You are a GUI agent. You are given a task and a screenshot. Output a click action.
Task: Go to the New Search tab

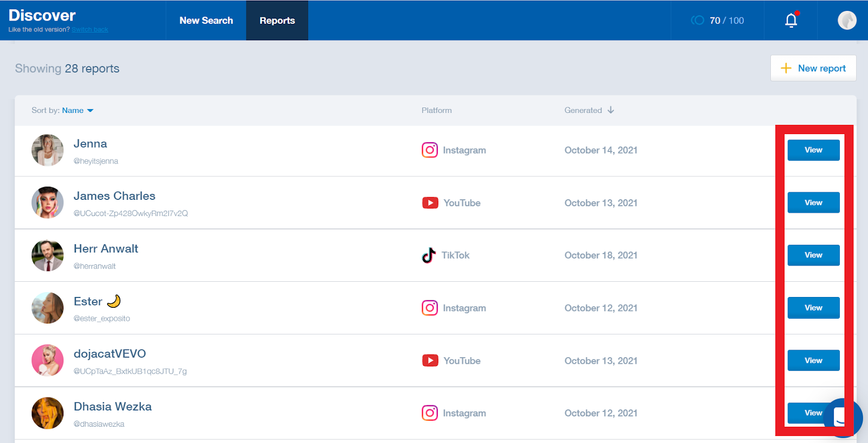click(x=206, y=20)
